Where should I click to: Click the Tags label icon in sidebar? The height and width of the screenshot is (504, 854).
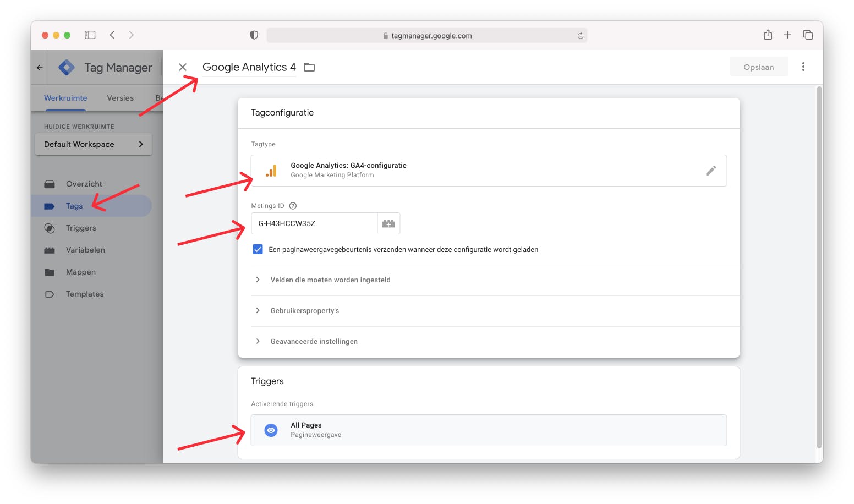tap(50, 206)
